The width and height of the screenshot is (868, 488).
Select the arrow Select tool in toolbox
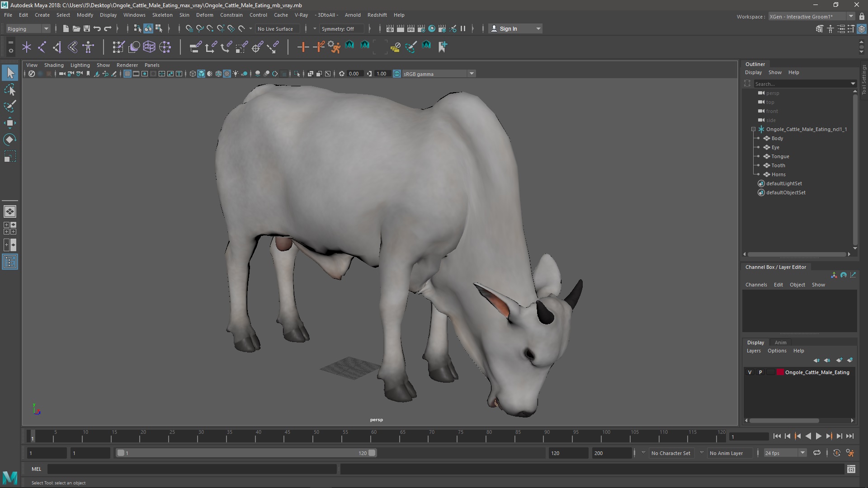point(10,73)
